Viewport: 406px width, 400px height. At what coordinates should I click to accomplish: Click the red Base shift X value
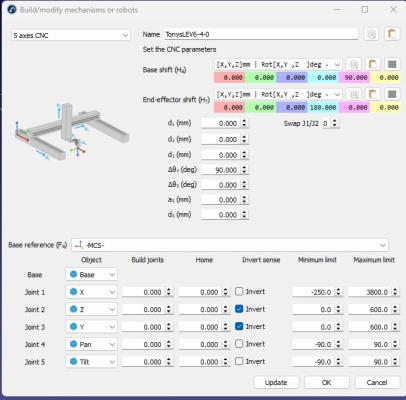pyautogui.click(x=230, y=78)
